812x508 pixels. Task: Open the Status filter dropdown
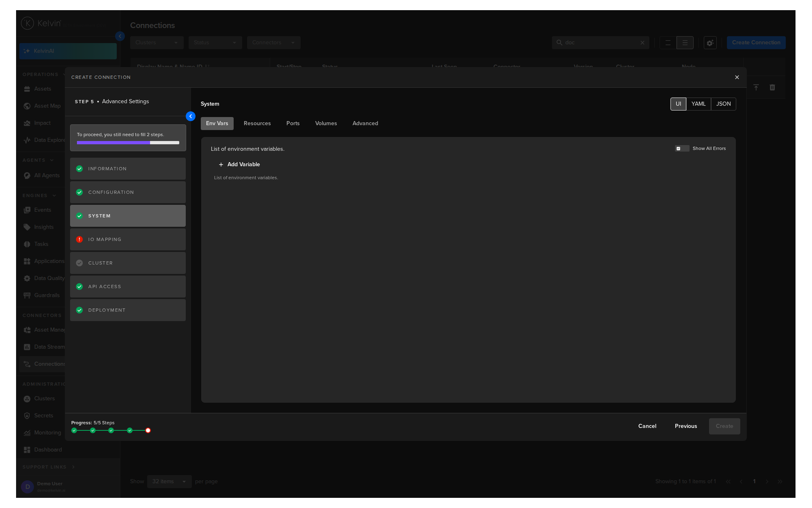[215, 43]
